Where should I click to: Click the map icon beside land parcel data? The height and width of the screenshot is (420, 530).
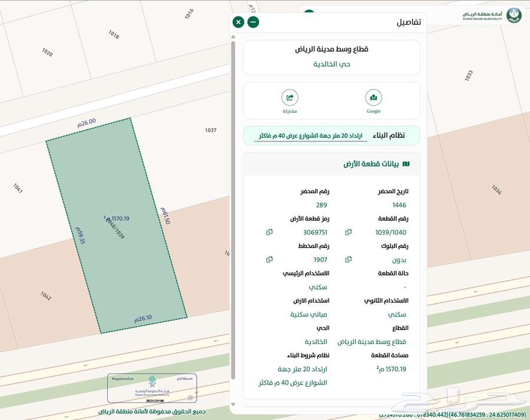tap(406, 164)
